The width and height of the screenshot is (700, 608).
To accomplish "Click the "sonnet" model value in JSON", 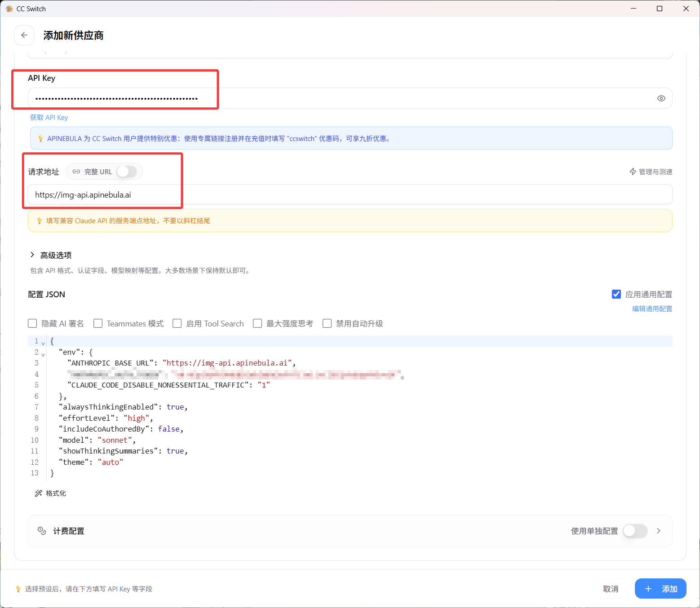I will 115,440.
